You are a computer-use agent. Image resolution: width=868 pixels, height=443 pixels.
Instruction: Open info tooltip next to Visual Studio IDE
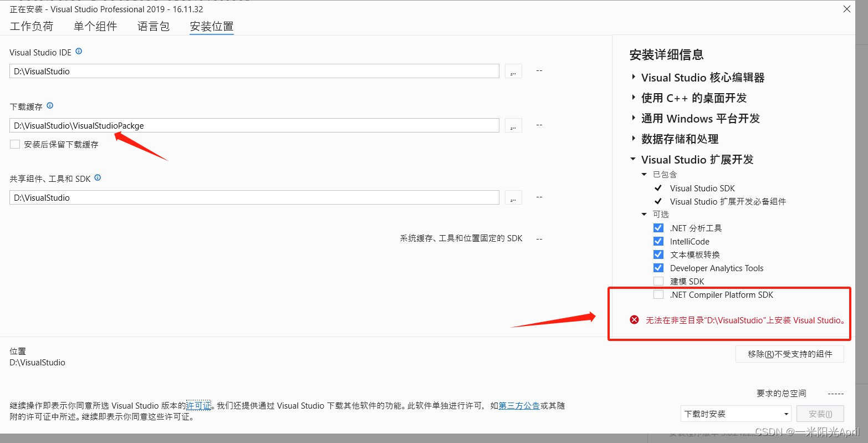click(x=79, y=52)
